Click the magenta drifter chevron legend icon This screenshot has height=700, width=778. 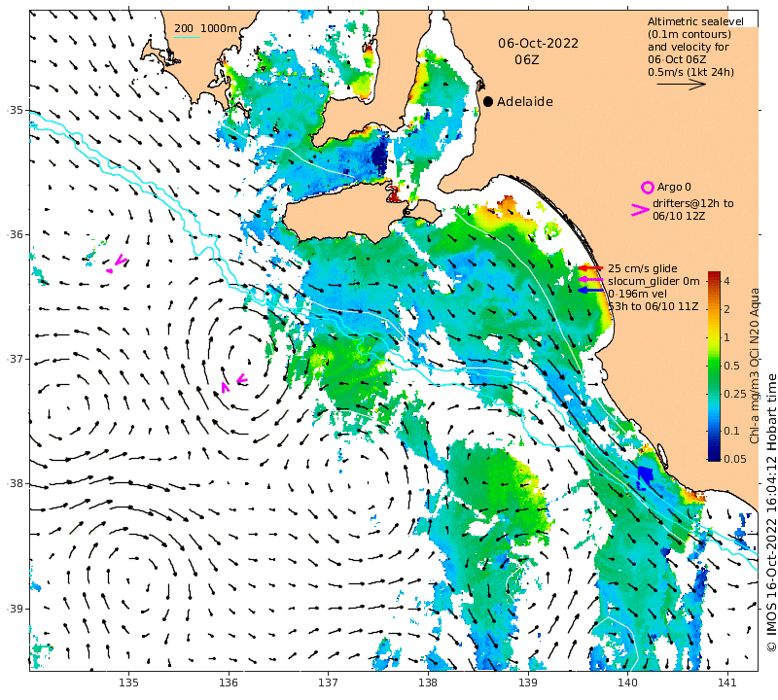(640, 210)
